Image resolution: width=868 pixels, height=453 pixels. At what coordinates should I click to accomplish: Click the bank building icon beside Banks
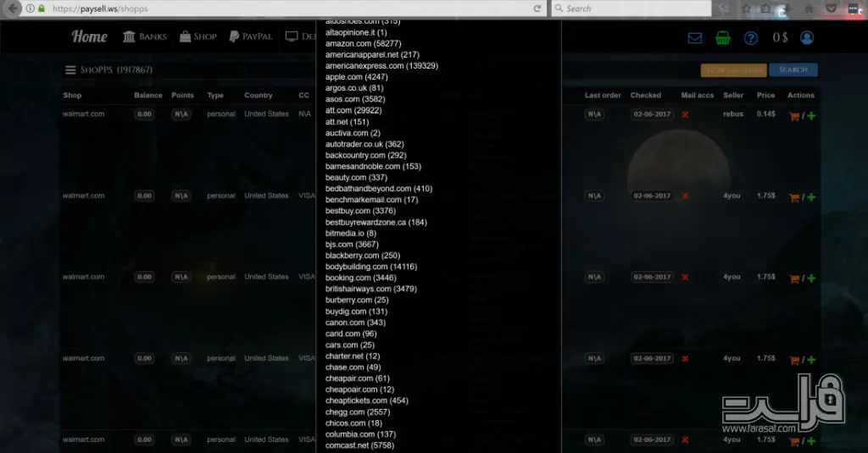coord(129,36)
